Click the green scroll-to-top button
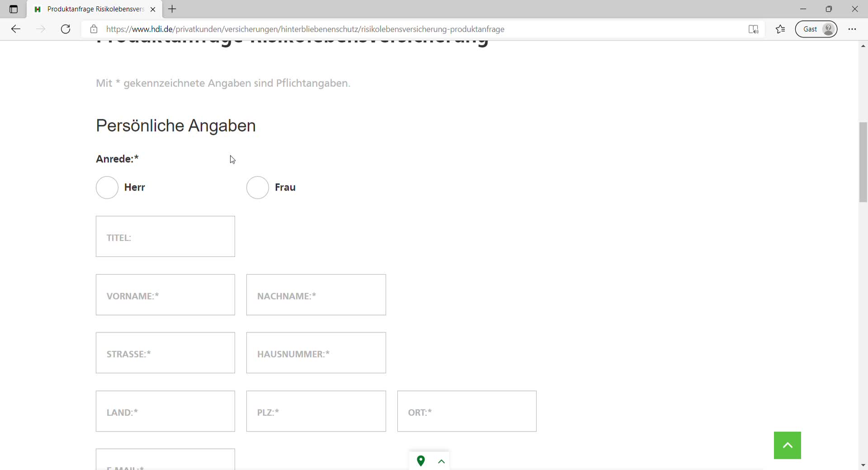 (787, 445)
